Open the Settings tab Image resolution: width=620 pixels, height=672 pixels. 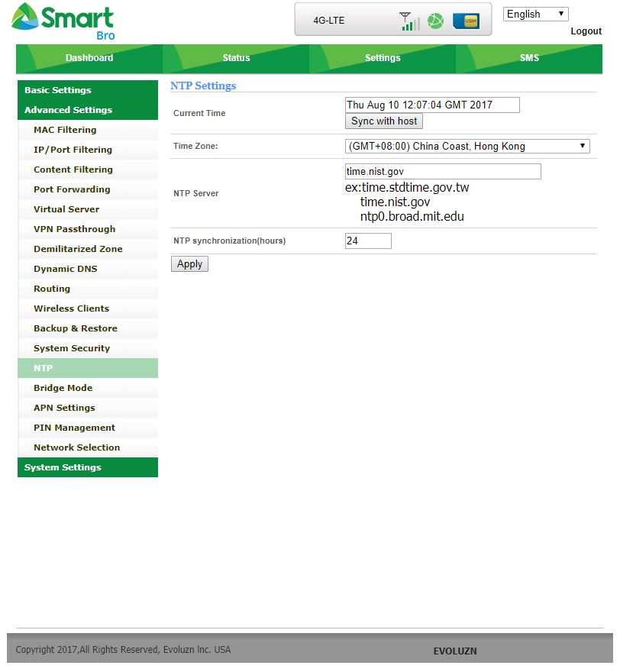coord(383,58)
